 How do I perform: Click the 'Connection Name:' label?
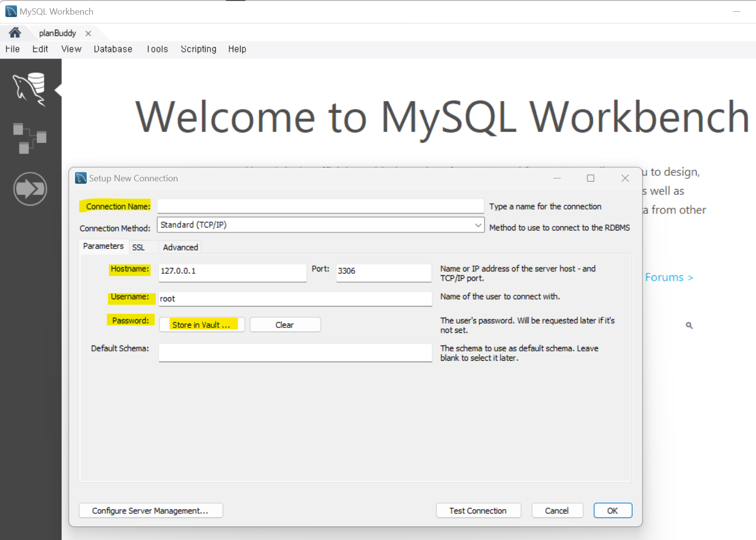[118, 207]
